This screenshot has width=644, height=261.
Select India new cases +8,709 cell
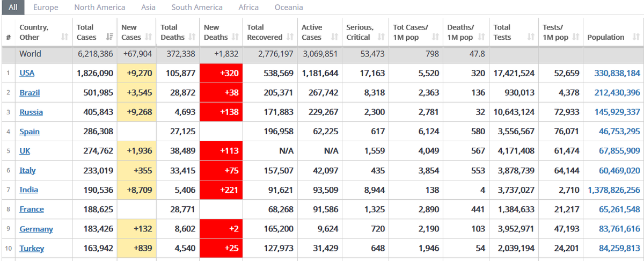click(137, 190)
